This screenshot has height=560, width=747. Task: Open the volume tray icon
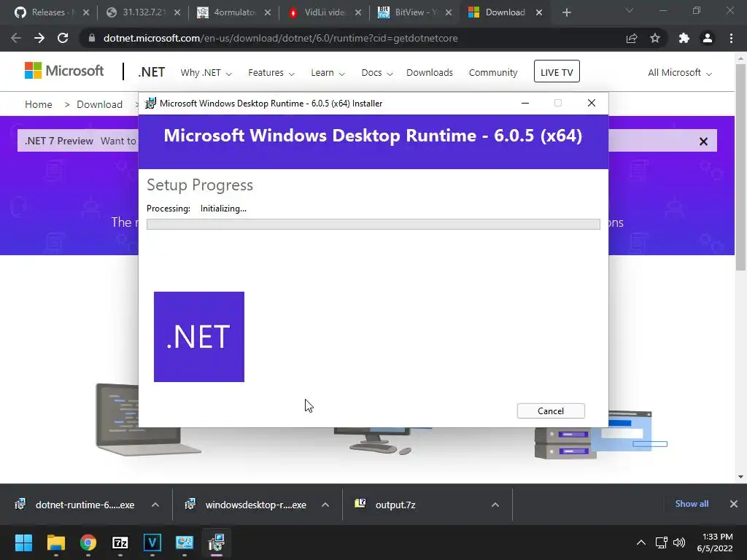[x=679, y=542]
